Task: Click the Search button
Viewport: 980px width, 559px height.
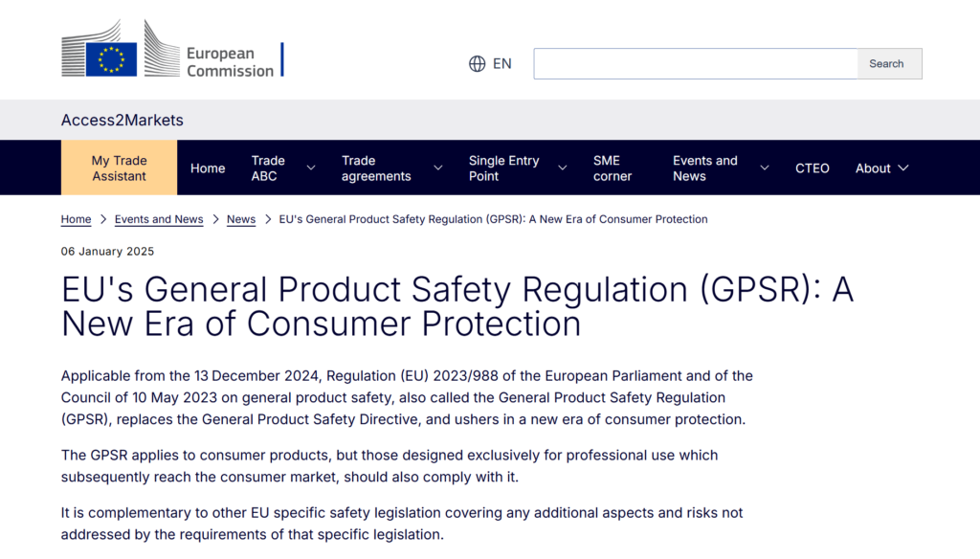Action: click(886, 64)
